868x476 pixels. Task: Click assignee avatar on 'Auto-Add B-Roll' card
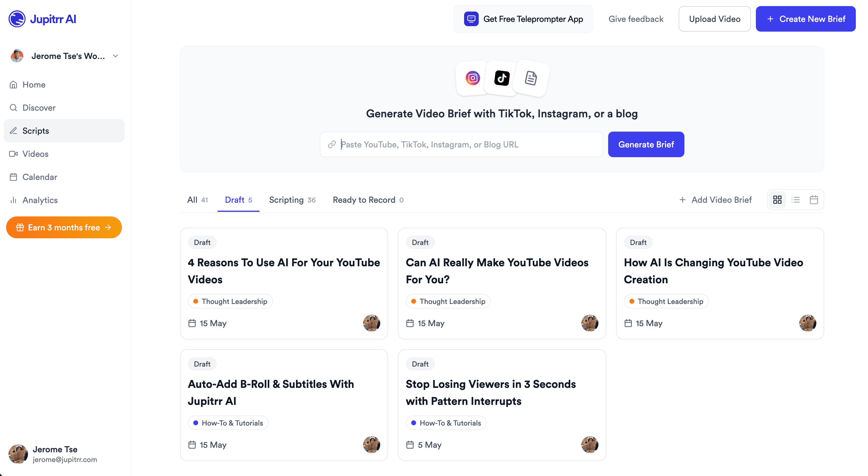point(372,445)
